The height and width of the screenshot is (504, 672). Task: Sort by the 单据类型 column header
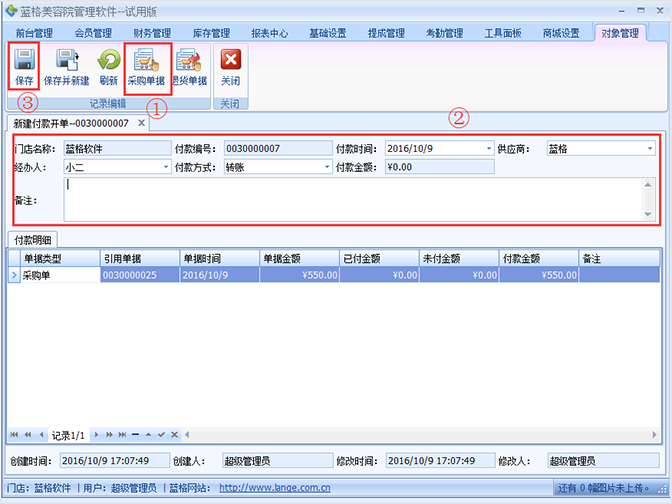tap(60, 258)
